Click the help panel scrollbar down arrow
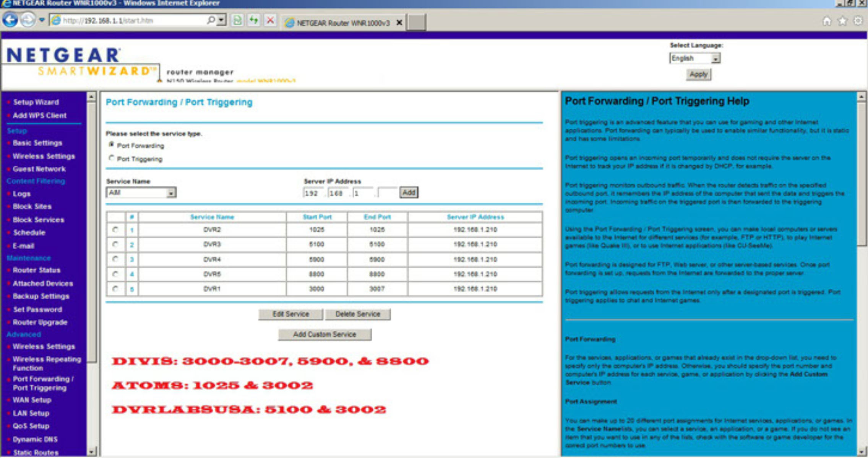The image size is (868, 458). [861, 452]
